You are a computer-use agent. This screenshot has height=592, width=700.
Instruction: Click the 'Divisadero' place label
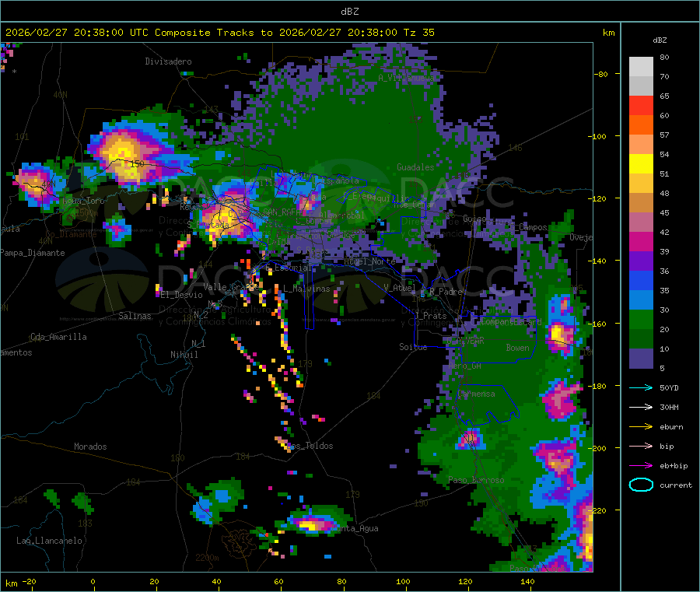168,61
